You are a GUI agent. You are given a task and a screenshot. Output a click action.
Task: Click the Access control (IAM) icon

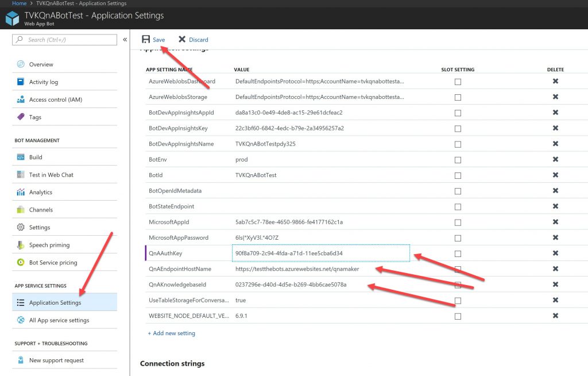pyautogui.click(x=21, y=100)
